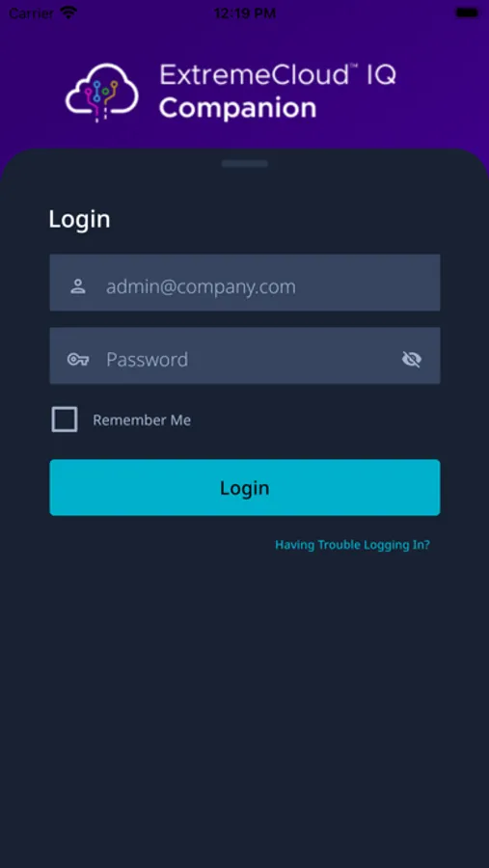
Task: Open the Having Trouble Logging In link
Action: [352, 545]
